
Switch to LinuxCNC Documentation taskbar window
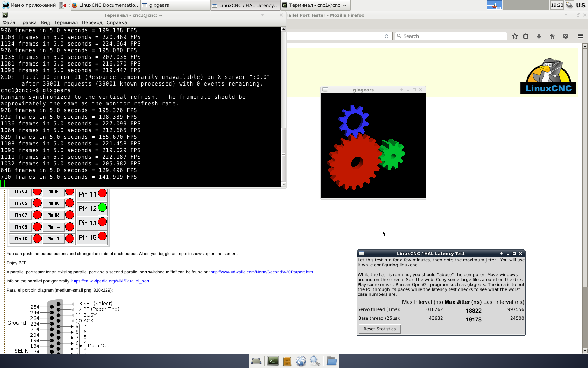[x=105, y=5]
